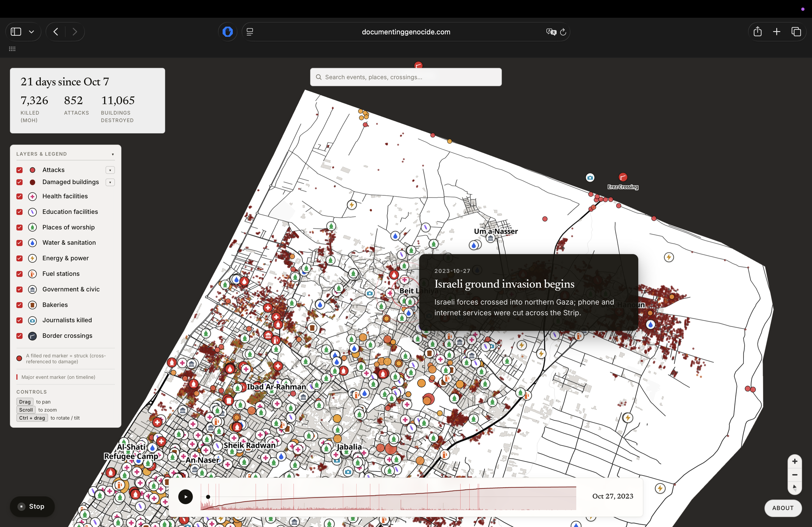Click the An Naser map label

pos(202,460)
